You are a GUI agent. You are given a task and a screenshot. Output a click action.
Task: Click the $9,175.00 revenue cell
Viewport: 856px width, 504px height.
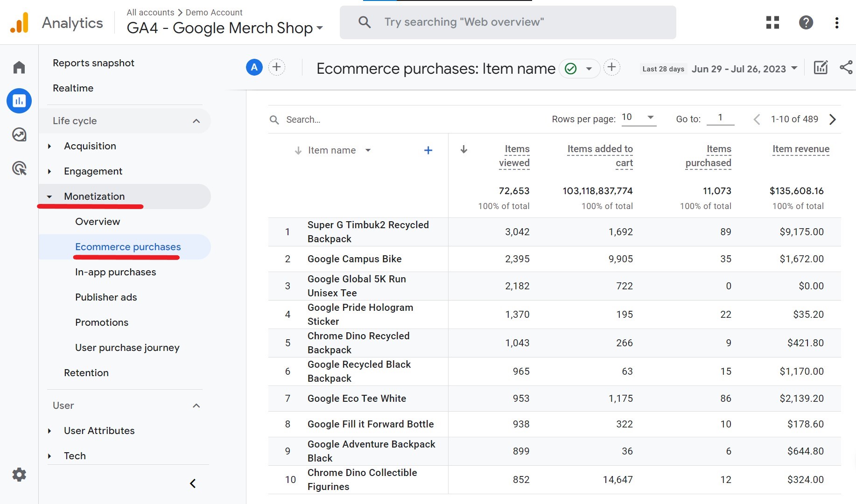(x=801, y=232)
